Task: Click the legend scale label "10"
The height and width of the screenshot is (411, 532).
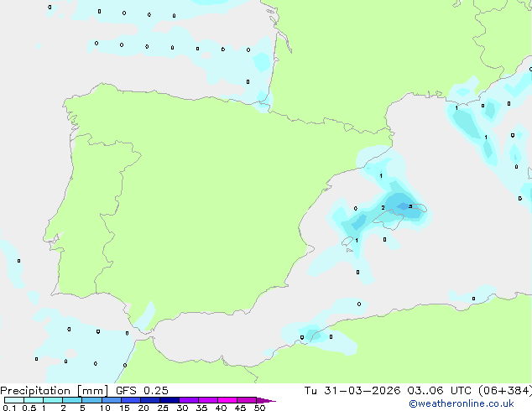Action: (105, 408)
